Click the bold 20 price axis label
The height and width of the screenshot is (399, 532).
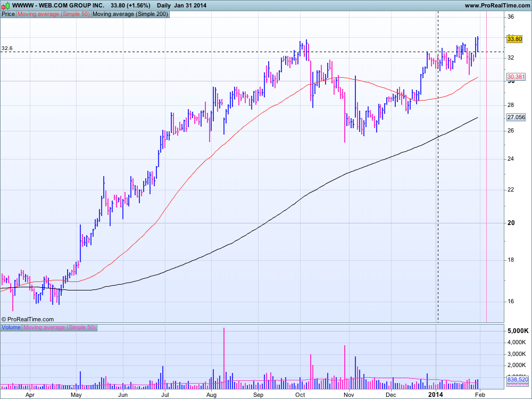coord(511,223)
